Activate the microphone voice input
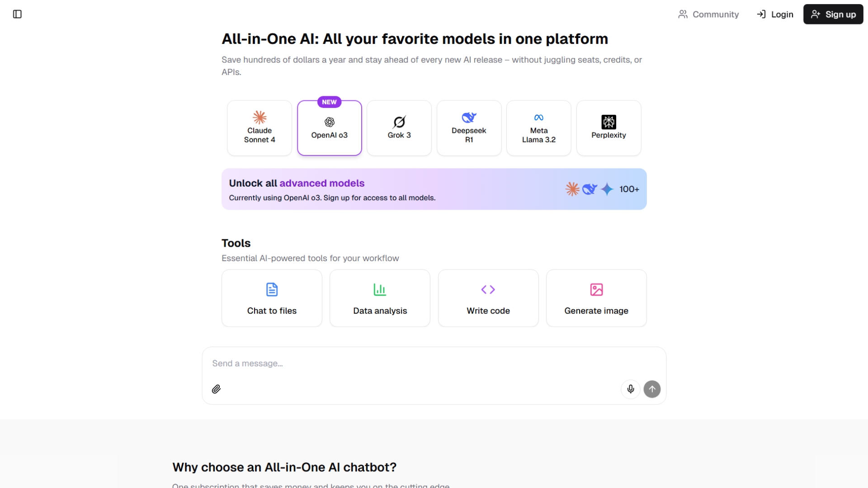868x488 pixels. [x=630, y=389]
